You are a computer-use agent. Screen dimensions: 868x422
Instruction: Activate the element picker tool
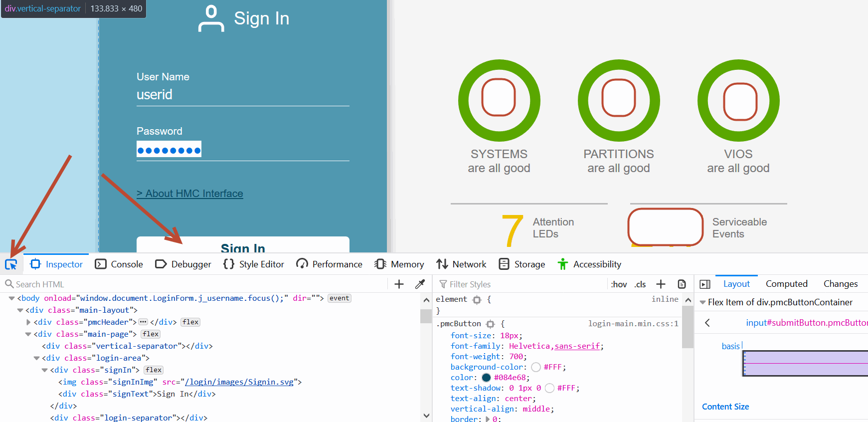tap(11, 264)
